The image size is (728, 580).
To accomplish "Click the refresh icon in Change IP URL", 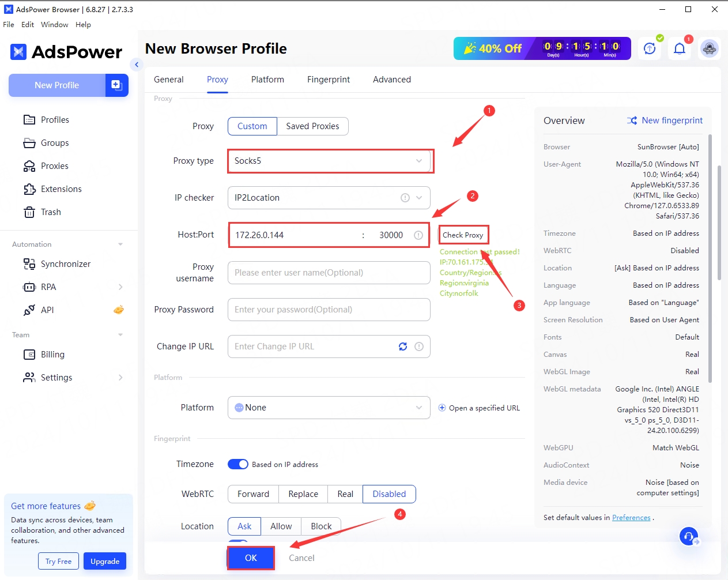I will click(x=403, y=347).
